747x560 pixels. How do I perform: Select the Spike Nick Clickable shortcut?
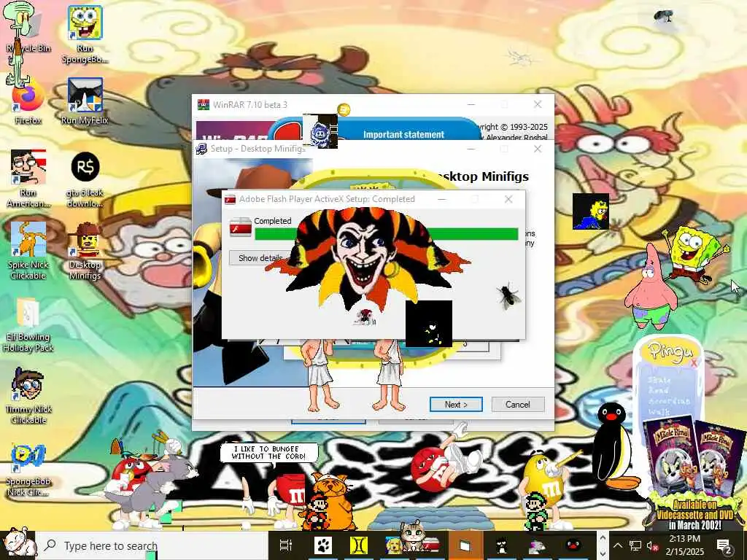click(x=28, y=251)
